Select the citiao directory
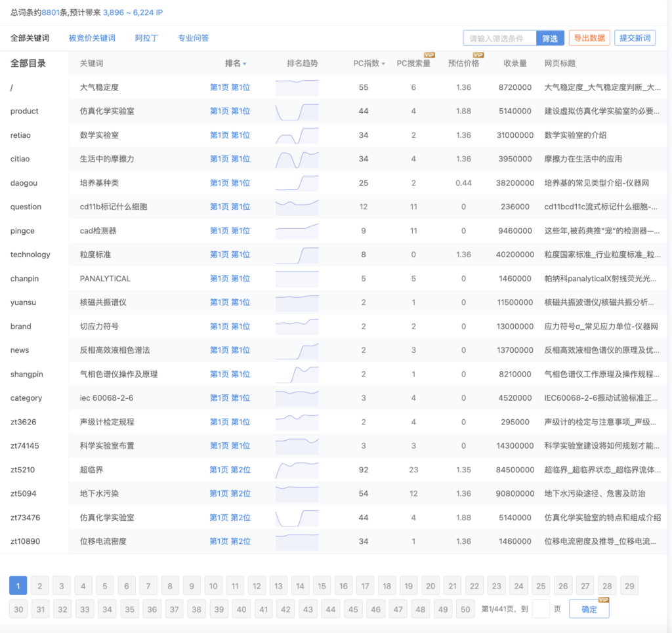672x633 pixels. coord(20,159)
